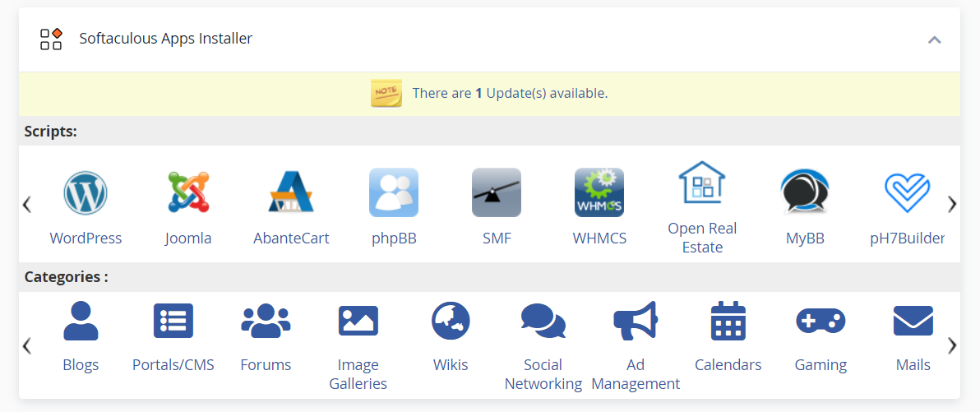The image size is (980, 412).
Task: Open the Open Real Estate house icon
Action: (x=702, y=182)
